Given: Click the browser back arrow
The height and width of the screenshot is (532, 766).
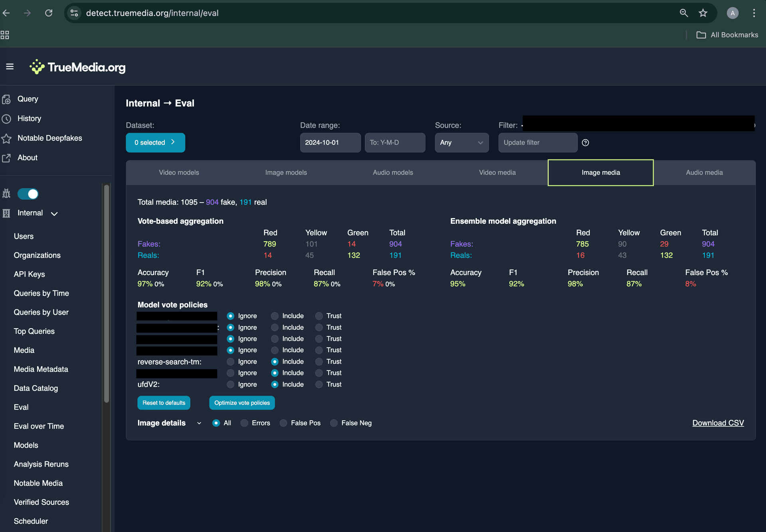Looking at the screenshot, I should point(6,13).
